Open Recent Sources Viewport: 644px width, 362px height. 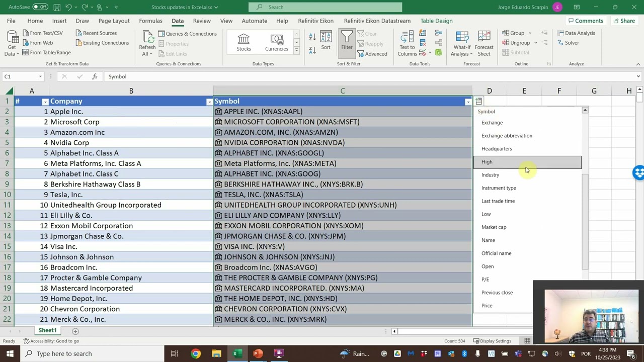96,33
